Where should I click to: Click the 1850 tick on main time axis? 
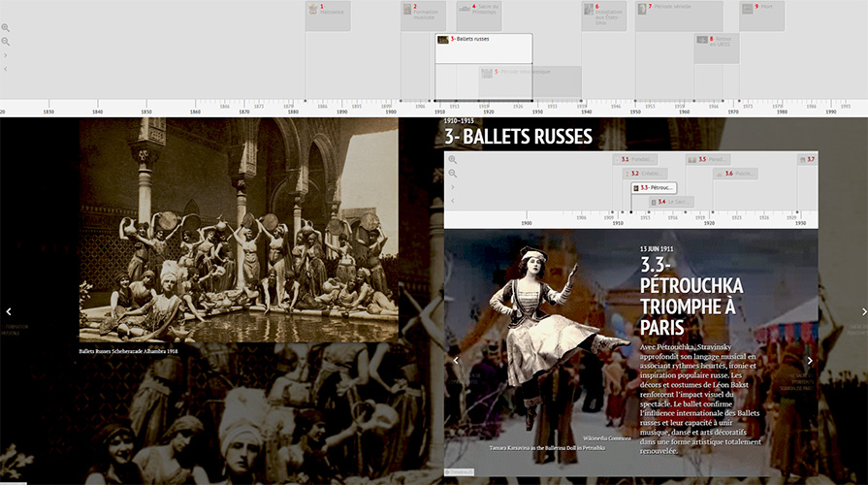pos(146,112)
